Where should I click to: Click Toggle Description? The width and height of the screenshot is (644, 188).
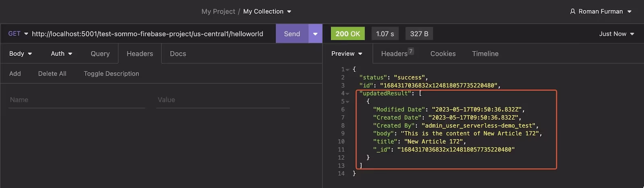111,74
